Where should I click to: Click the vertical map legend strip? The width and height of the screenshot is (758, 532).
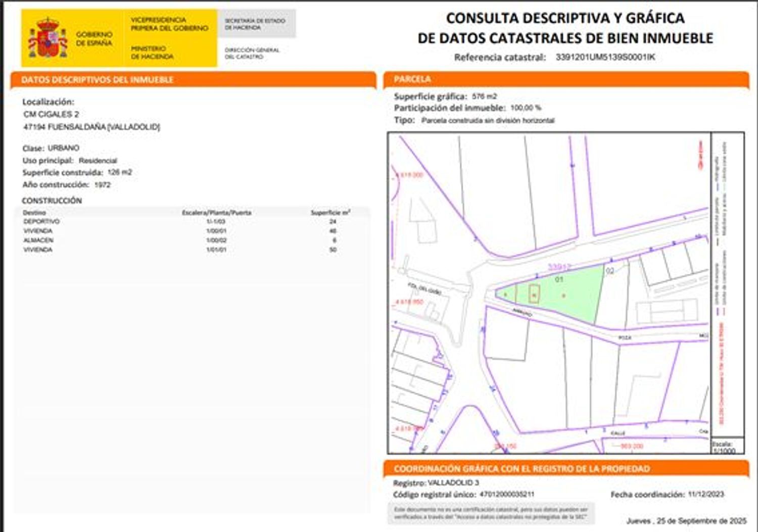tap(727, 283)
